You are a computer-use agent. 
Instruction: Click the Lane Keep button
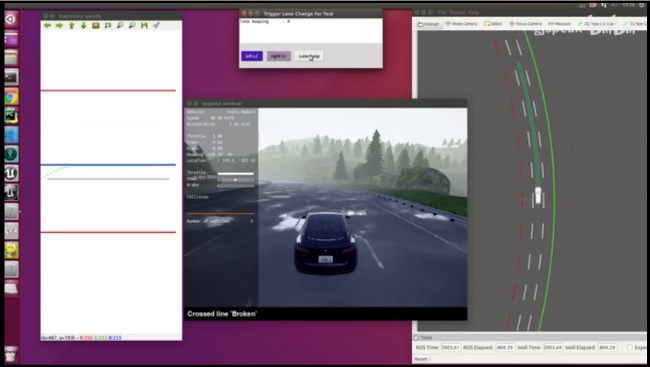[x=309, y=56]
